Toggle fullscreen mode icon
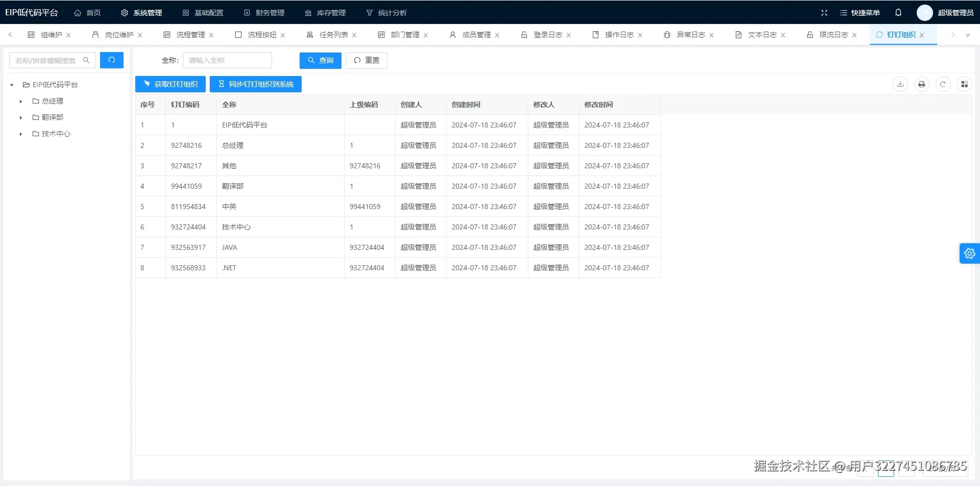Image resolution: width=980 pixels, height=486 pixels. pyautogui.click(x=824, y=13)
